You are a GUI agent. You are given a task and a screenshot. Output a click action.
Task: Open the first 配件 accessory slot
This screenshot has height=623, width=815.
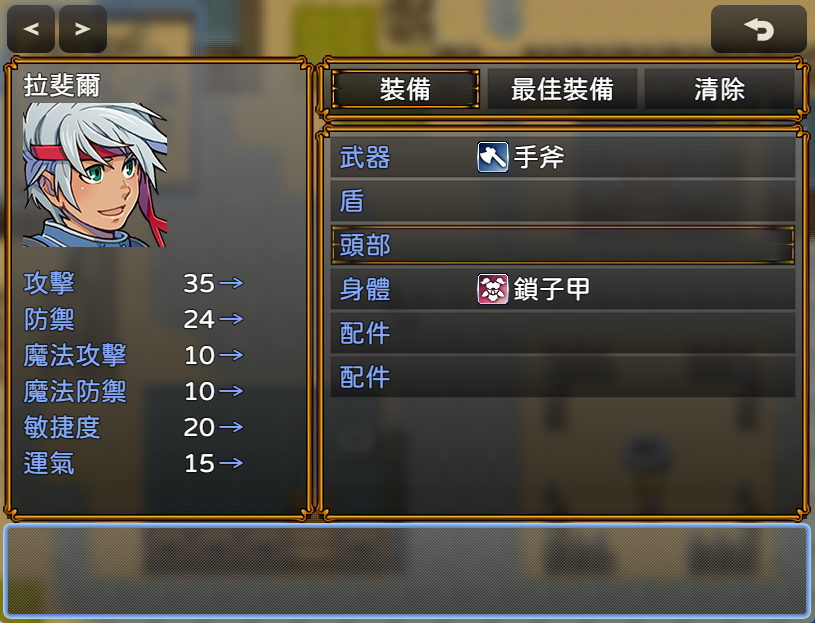tap(563, 333)
